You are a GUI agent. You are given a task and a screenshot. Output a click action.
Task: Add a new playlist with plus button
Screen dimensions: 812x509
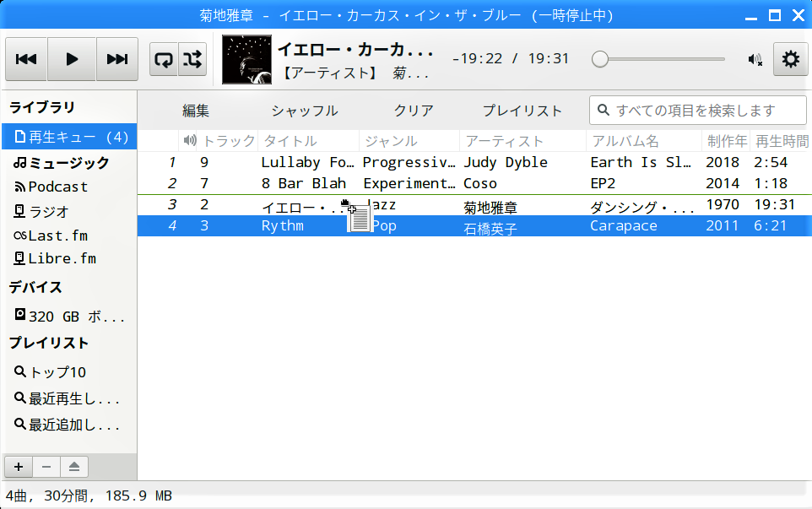19,467
